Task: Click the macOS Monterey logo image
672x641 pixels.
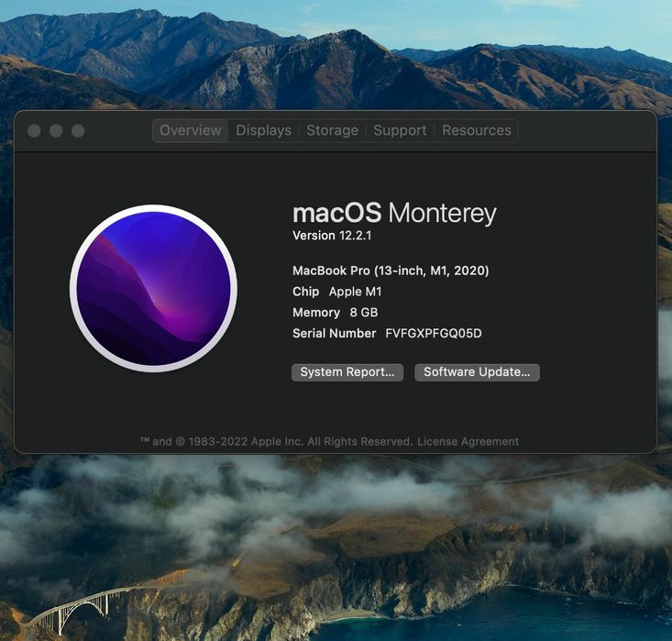Action: tap(153, 288)
